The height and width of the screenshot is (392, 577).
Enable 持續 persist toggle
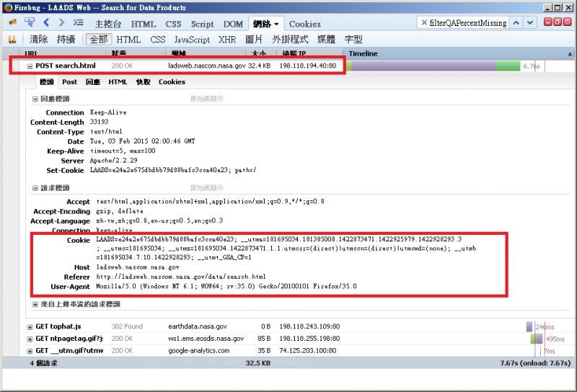(x=66, y=40)
